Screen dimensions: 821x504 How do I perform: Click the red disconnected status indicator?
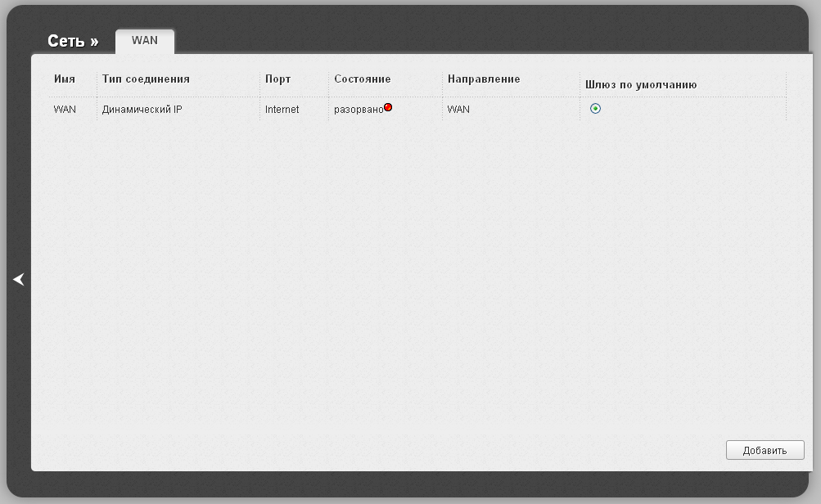click(388, 107)
